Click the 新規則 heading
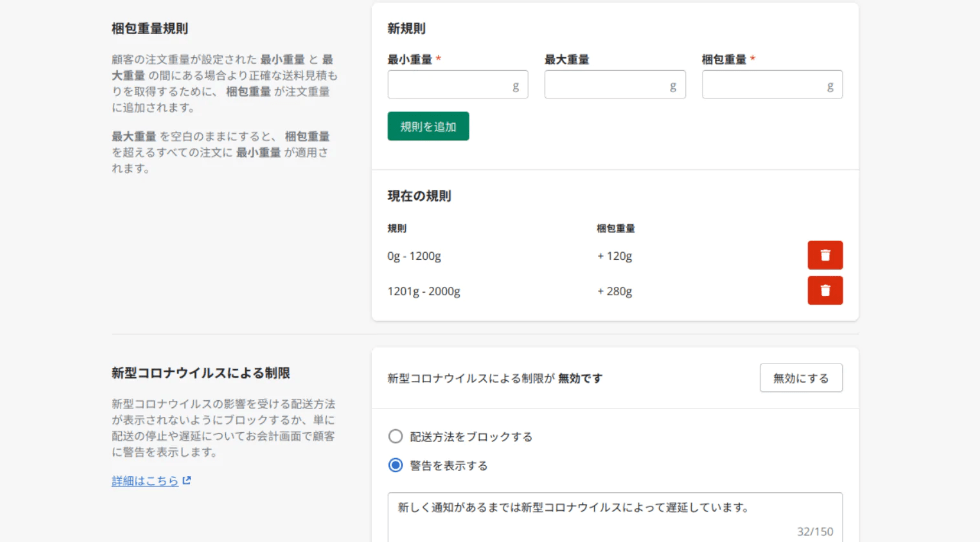The image size is (980, 542). 406,29
